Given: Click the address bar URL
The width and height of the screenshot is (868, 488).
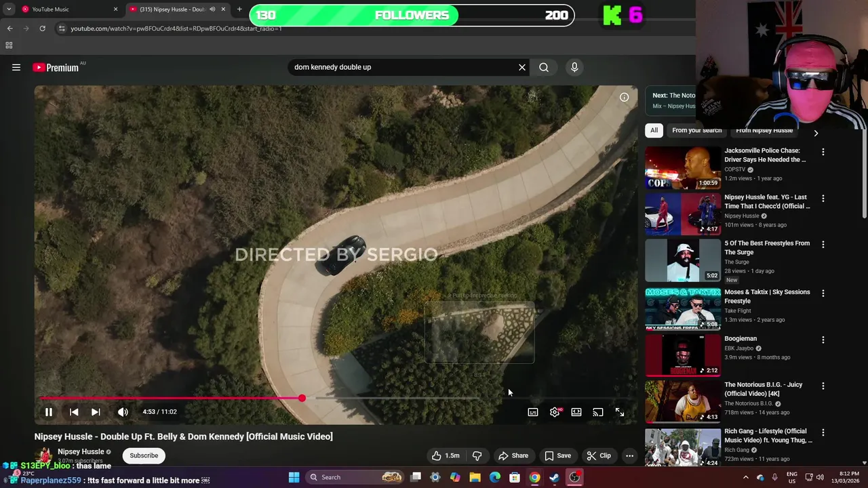Looking at the screenshot, I should click(x=176, y=28).
